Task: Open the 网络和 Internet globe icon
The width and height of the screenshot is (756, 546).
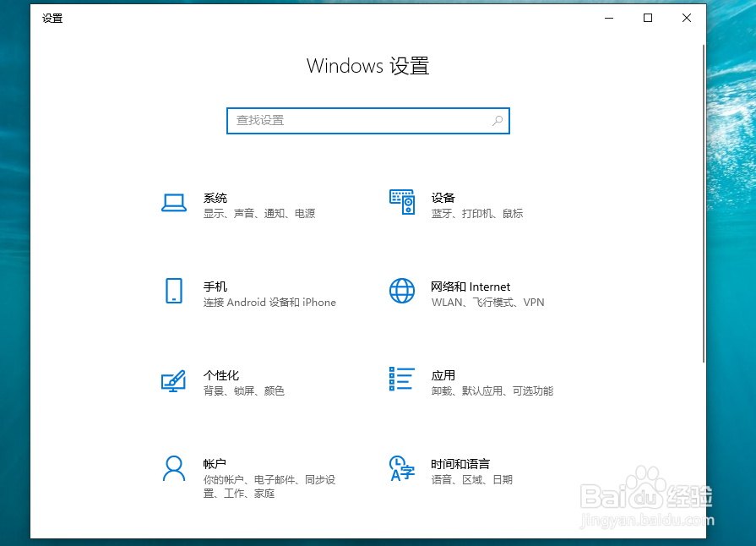Action: click(401, 291)
